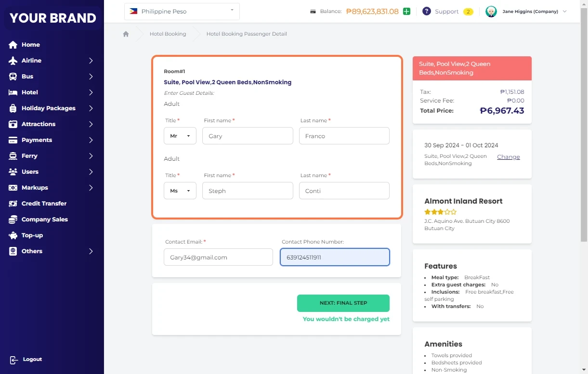Viewport: 588px width, 374px height.
Task: Click the Top-up piggy bank icon
Action: 13,235
